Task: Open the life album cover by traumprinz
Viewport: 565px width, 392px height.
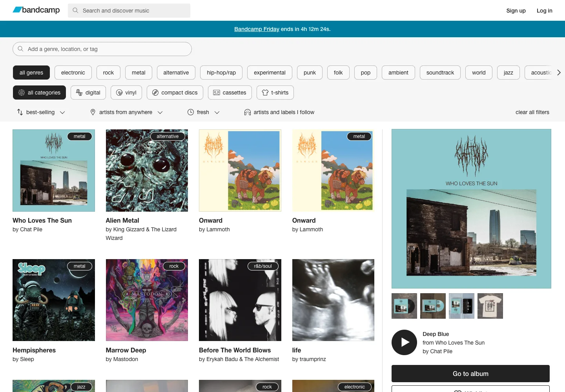Action: [x=333, y=300]
